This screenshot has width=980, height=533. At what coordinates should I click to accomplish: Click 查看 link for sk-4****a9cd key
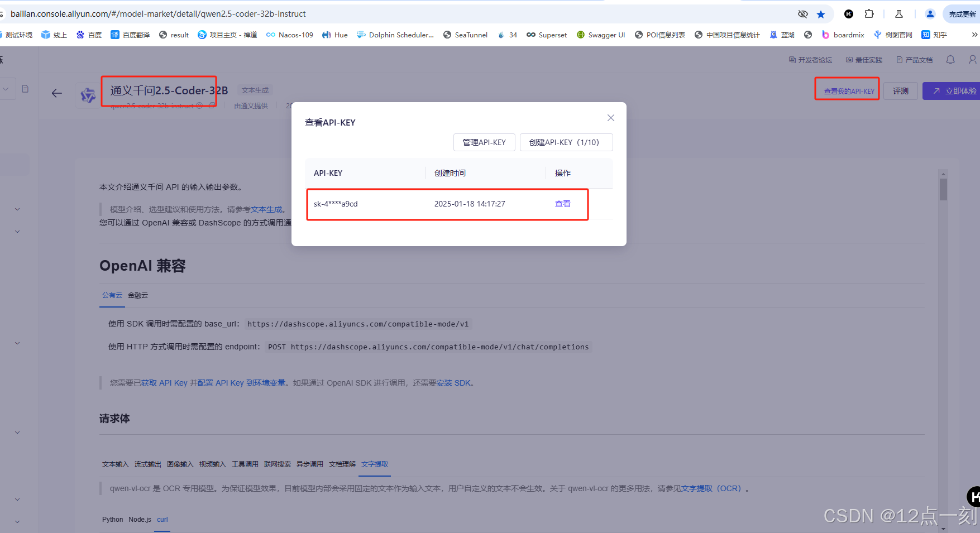click(562, 204)
